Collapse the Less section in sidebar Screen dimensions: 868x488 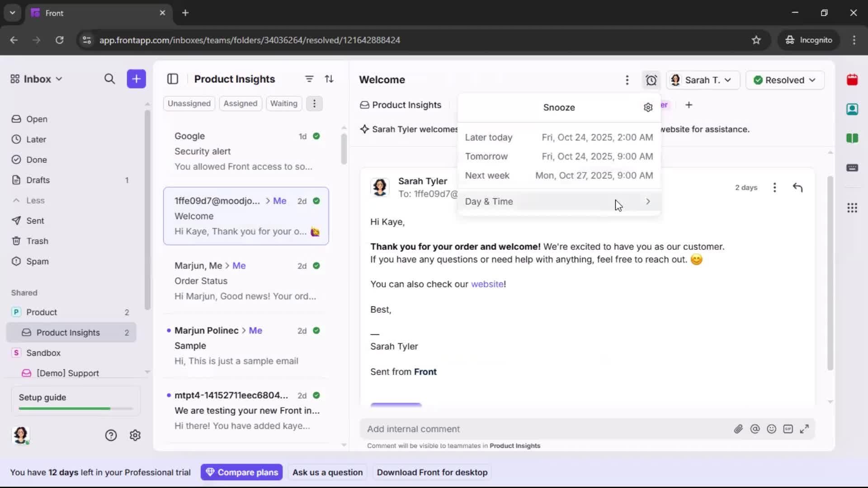[x=29, y=200]
